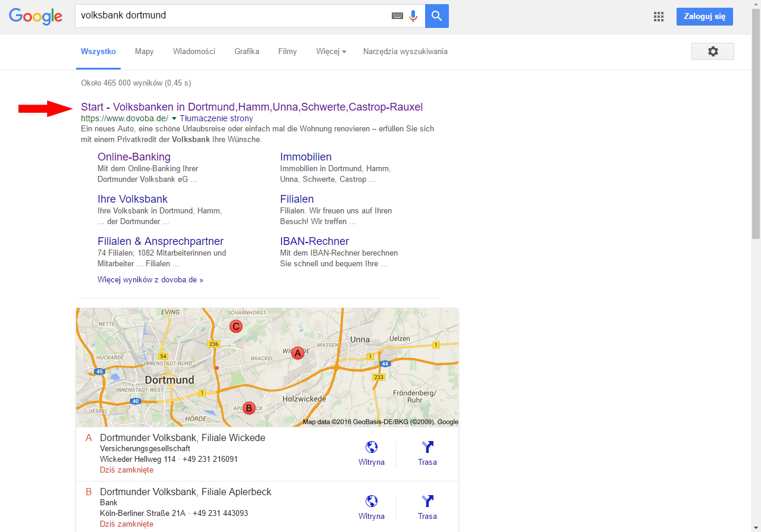The image size is (761, 532).
Task: Click the Trasa directions icon for Filiale Aplerbeck
Action: coord(427,501)
